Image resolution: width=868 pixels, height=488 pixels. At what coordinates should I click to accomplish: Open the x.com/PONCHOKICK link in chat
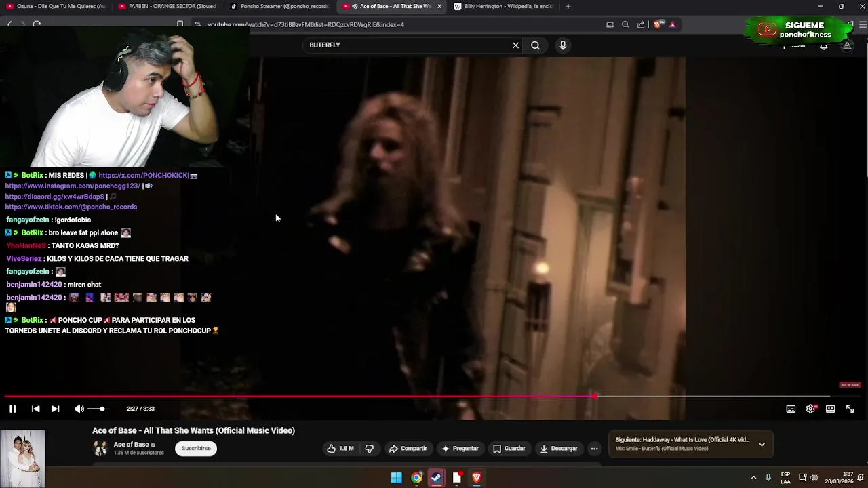143,175
